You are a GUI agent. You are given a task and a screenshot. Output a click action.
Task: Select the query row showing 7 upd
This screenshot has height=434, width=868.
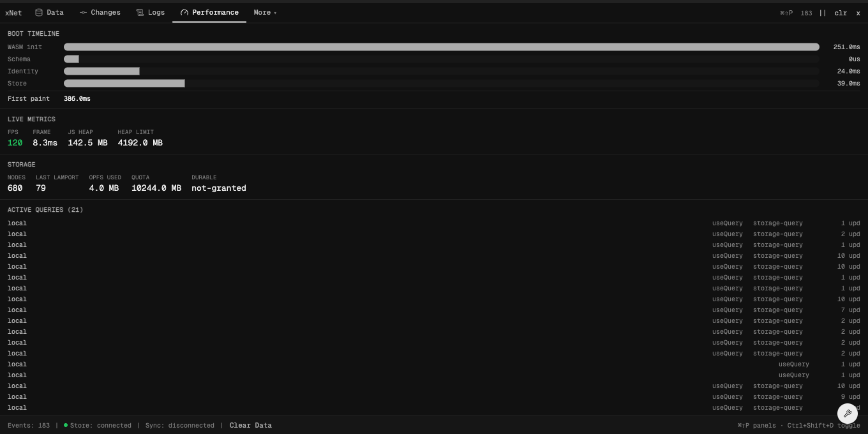pos(434,310)
